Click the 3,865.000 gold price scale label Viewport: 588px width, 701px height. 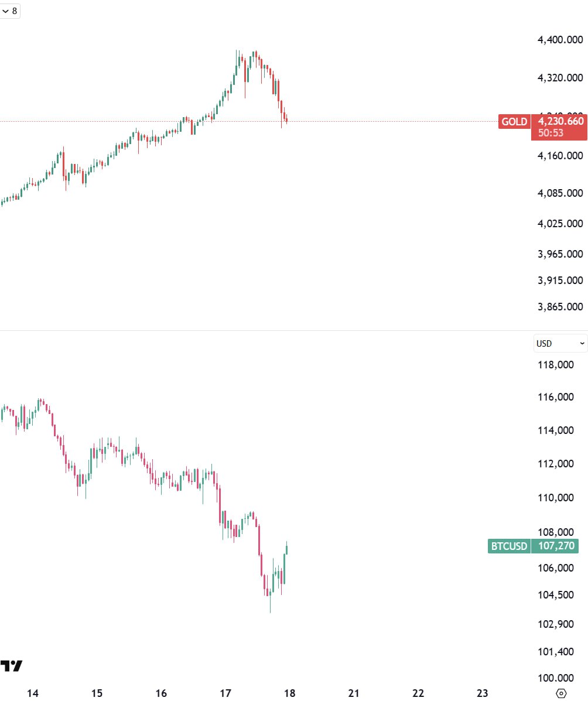tap(560, 306)
